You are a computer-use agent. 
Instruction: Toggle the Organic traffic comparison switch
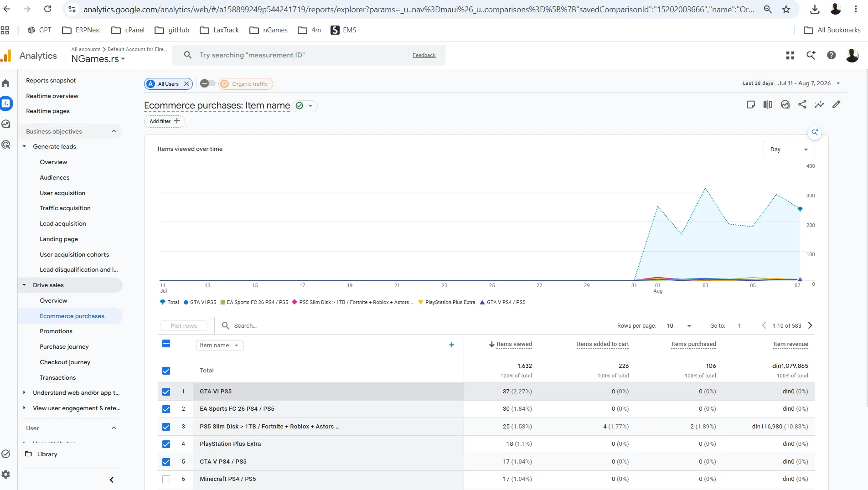(x=207, y=83)
